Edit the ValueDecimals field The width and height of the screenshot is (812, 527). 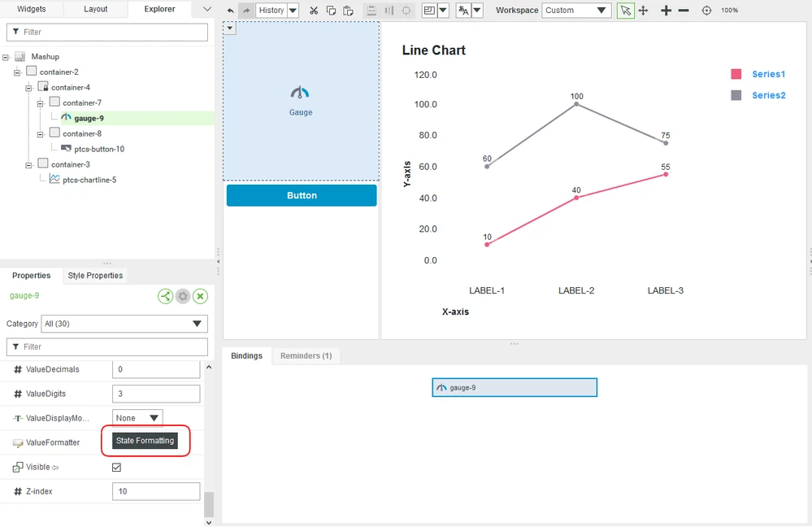(x=156, y=369)
